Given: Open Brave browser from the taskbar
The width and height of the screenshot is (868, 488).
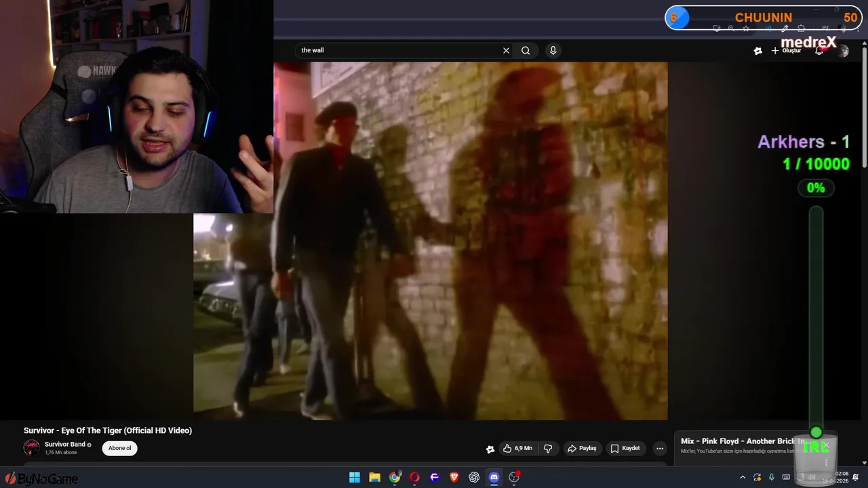Looking at the screenshot, I should (x=454, y=477).
